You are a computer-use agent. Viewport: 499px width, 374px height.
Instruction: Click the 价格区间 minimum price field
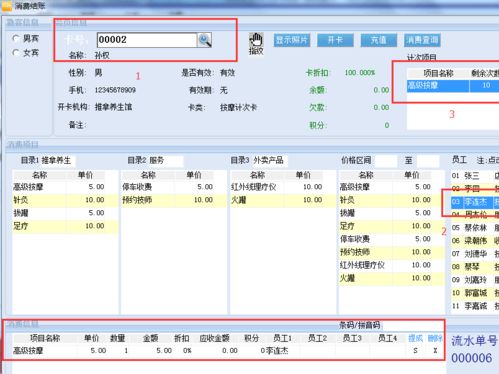386,160
